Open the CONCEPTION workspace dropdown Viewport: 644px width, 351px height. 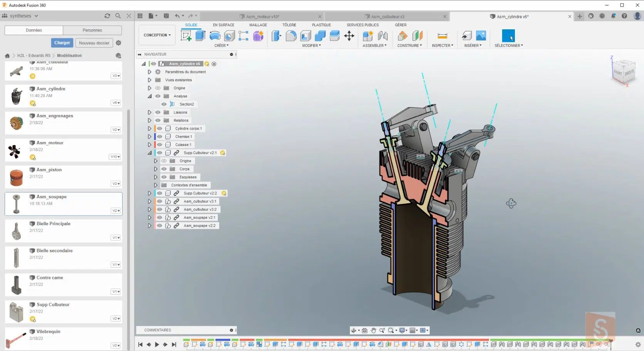[157, 35]
